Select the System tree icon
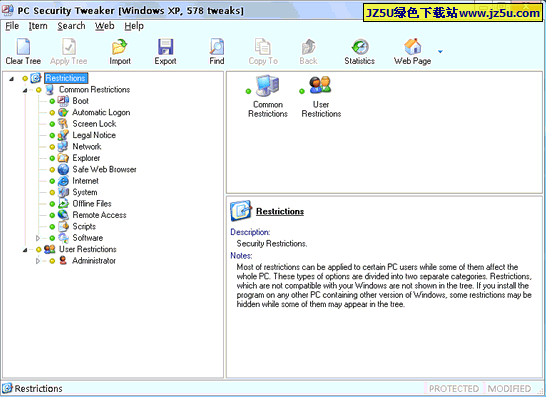Image resolution: width=546 pixels, height=397 pixels. point(63,192)
